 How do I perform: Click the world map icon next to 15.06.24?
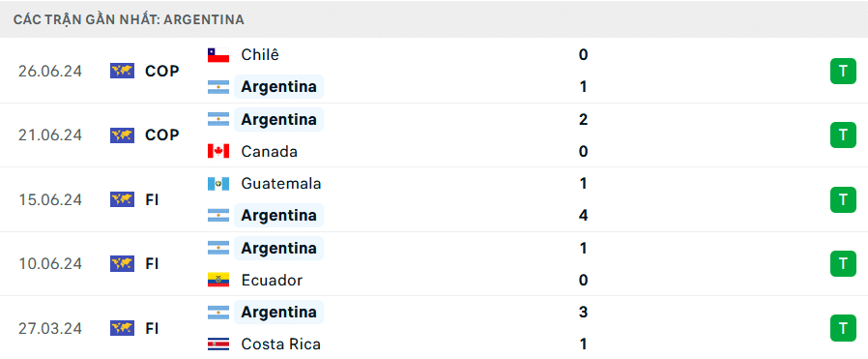(x=123, y=199)
